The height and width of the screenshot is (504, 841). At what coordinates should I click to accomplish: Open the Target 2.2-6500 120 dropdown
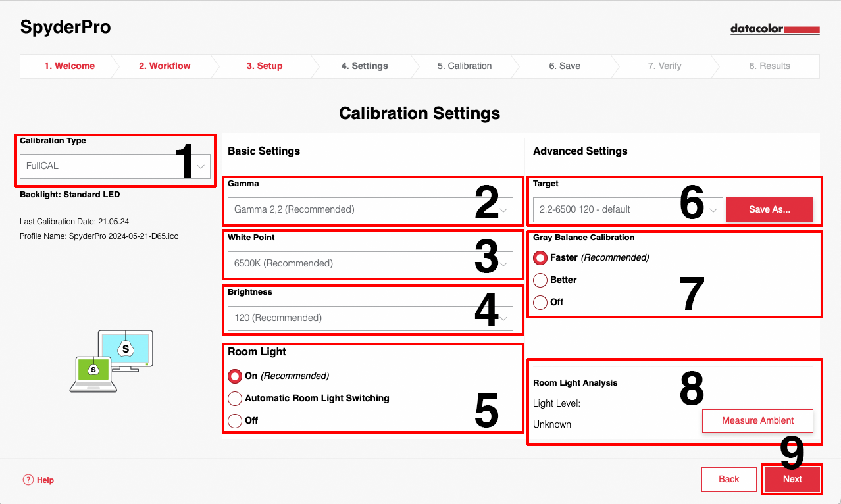click(x=628, y=210)
